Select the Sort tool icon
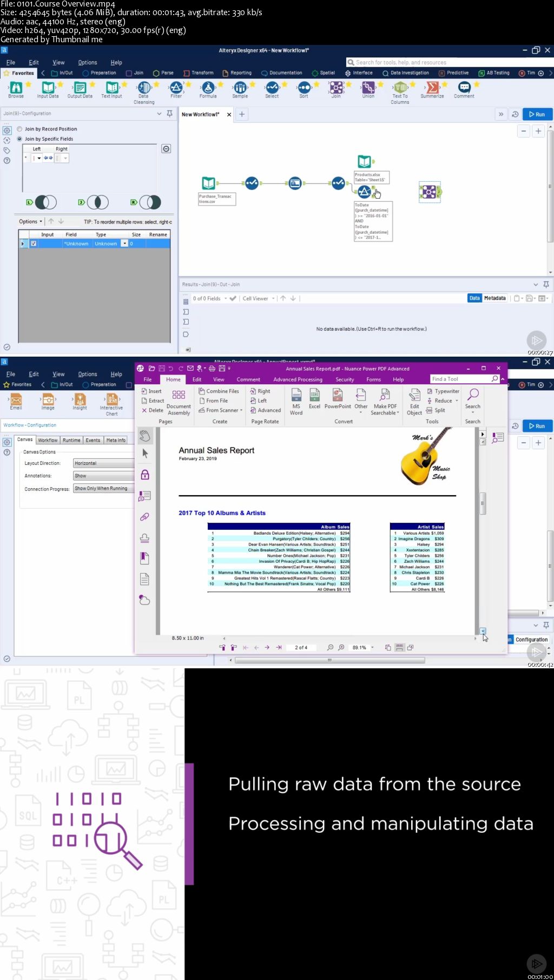 point(304,87)
